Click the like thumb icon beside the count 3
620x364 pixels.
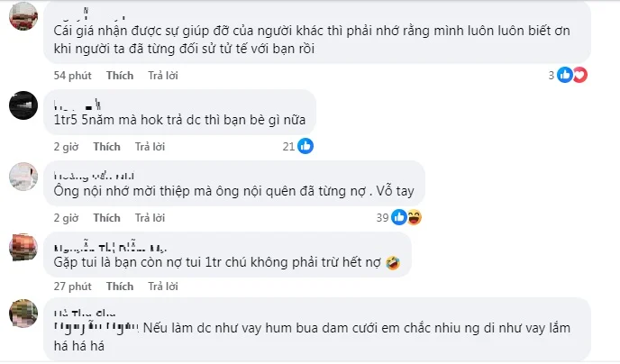[565, 75]
